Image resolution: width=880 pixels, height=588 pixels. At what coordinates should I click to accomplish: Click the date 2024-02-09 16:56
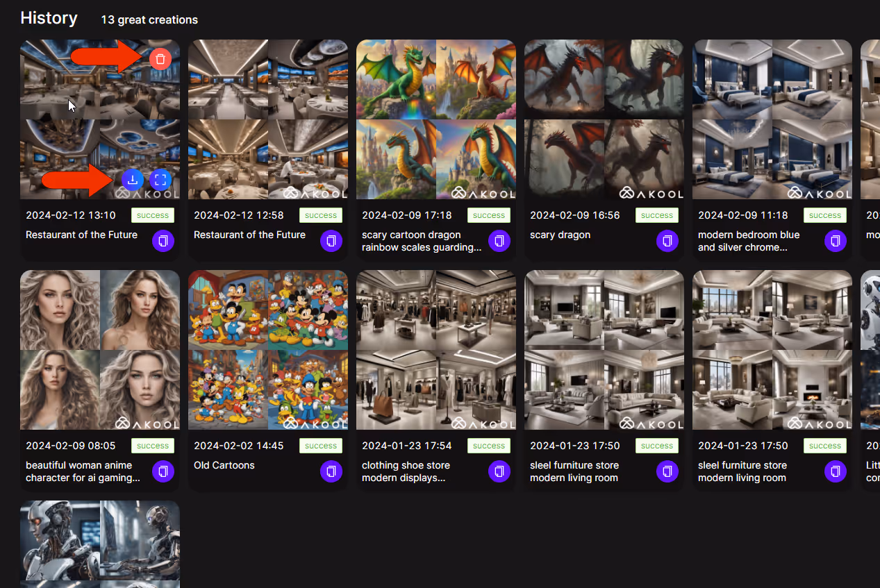[x=575, y=215]
